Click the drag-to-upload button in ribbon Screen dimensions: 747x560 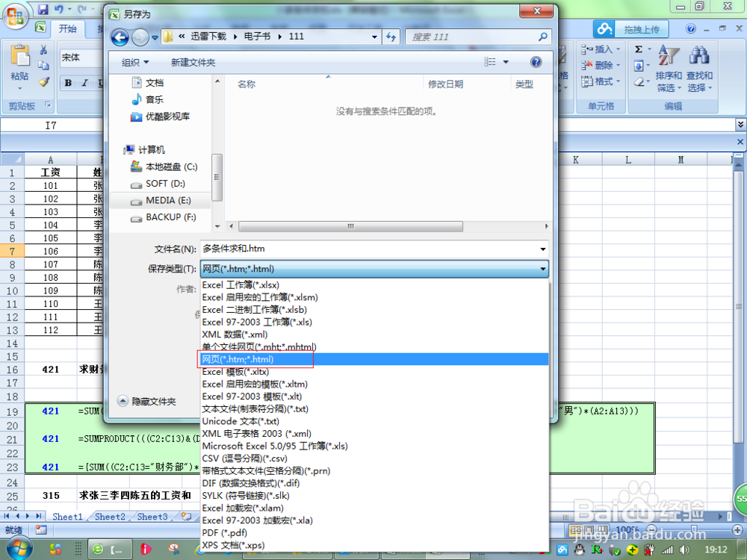pos(641,30)
